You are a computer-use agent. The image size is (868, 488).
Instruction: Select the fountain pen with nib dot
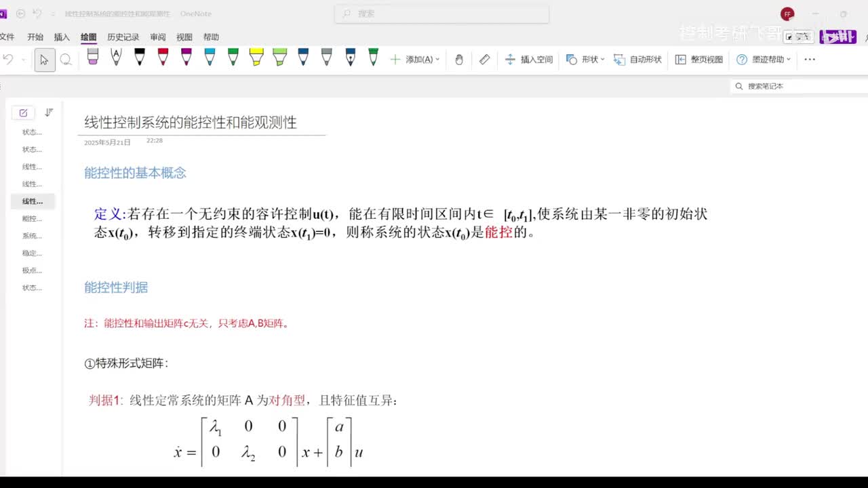pyautogui.click(x=350, y=58)
